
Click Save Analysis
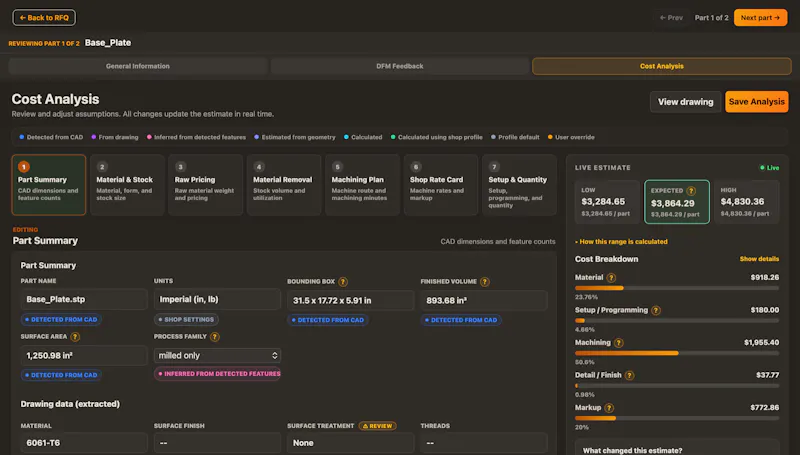[x=757, y=102]
